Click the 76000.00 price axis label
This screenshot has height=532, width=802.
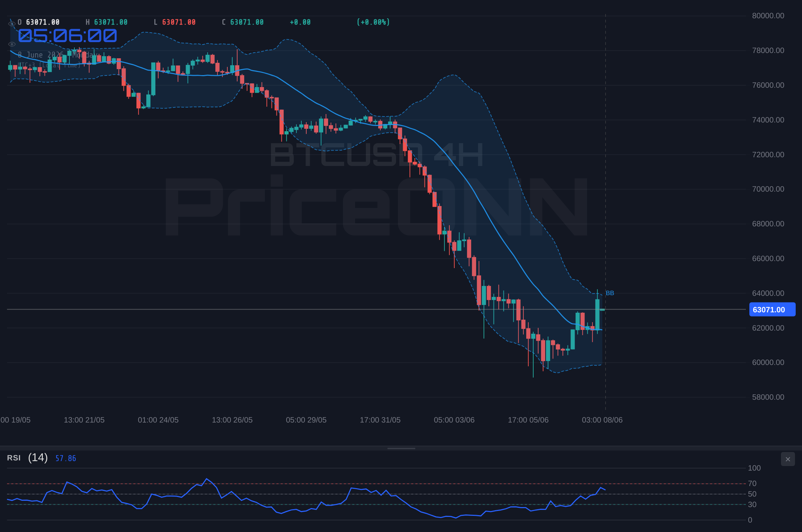(768, 85)
